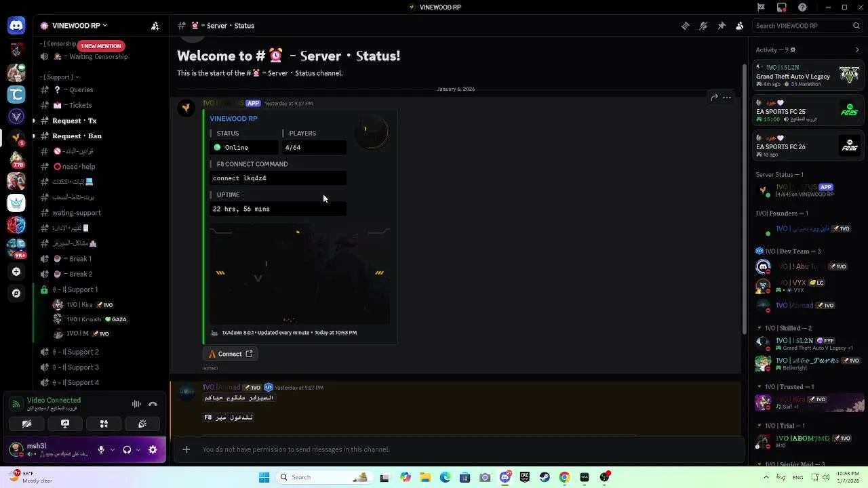This screenshot has width=868, height=488.
Task: Open Windows Start button
Action: (264, 477)
